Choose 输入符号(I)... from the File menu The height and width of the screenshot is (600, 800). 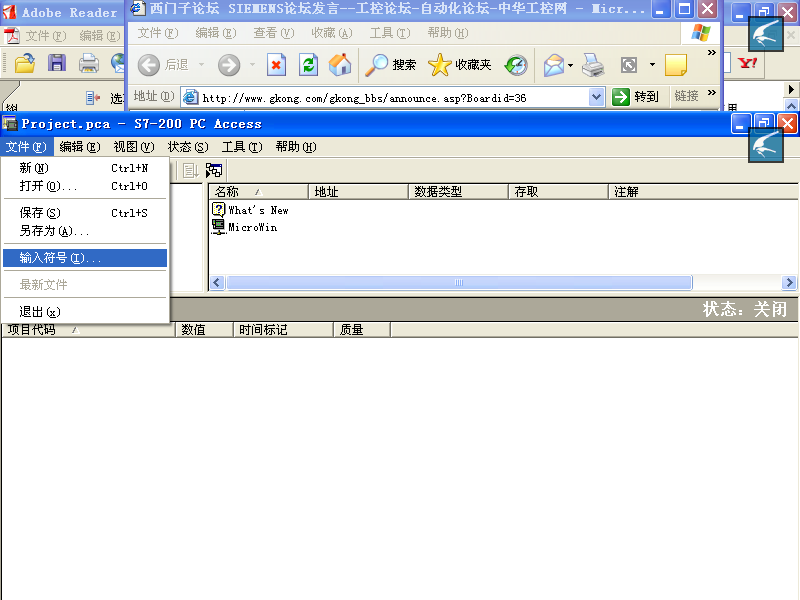click(x=85, y=258)
